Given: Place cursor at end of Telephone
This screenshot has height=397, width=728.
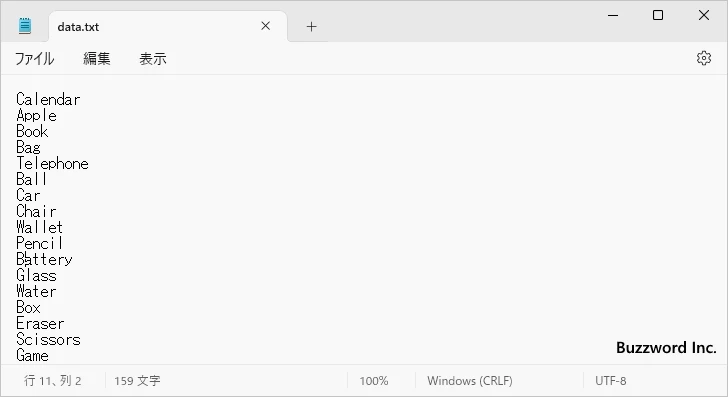Looking at the screenshot, I should (x=89, y=163).
